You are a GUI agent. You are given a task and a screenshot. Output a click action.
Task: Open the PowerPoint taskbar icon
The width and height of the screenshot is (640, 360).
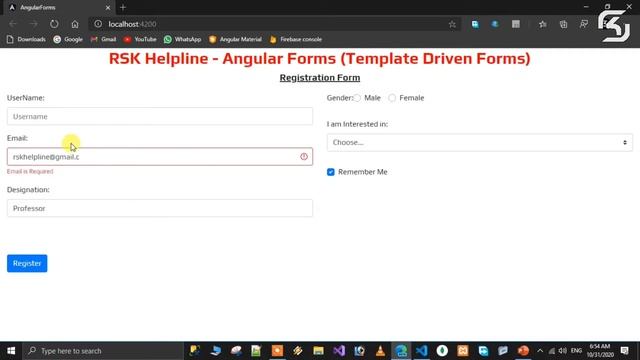pos(523,351)
